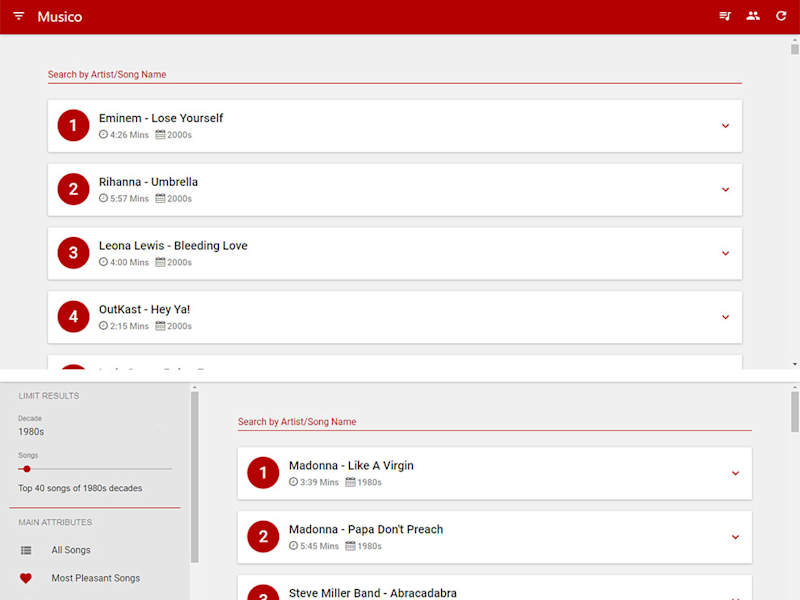Image resolution: width=800 pixels, height=600 pixels.
Task: Click badge 2 for Papa Don't Preach
Action: click(x=263, y=537)
